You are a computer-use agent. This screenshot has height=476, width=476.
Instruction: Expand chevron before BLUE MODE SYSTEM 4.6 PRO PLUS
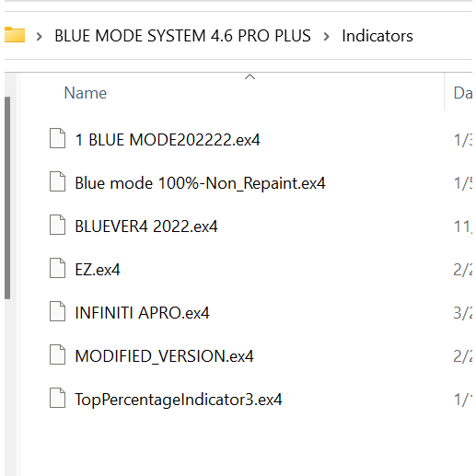tap(39, 37)
